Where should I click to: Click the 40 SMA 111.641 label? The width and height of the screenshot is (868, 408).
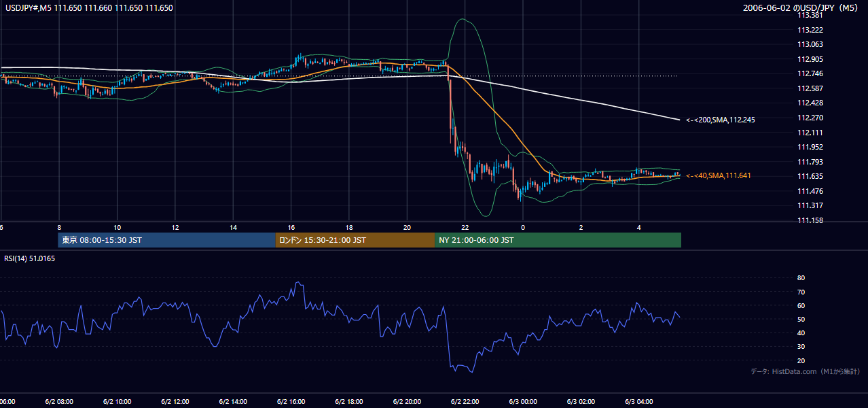click(719, 176)
